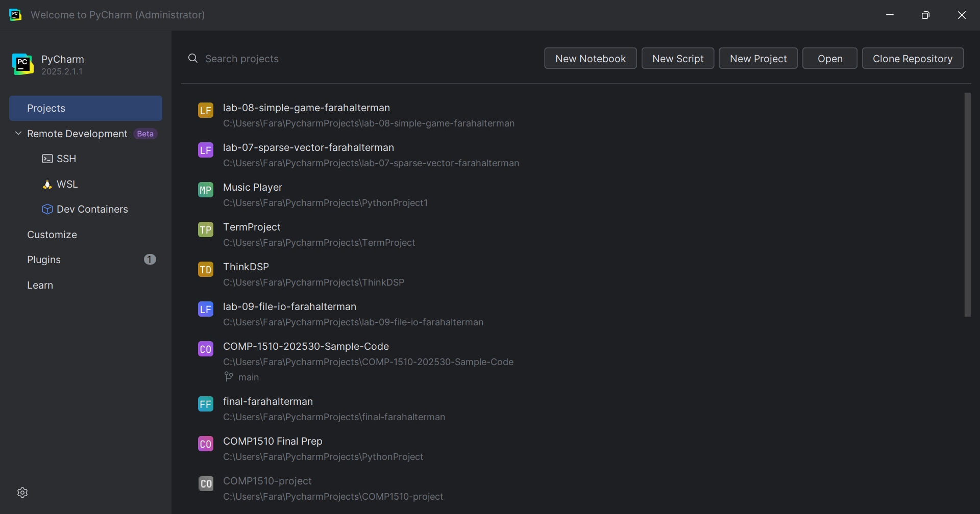Click the CO icon of COMP1510 Final Prep
Screen dimensions: 980x514
click(x=205, y=444)
